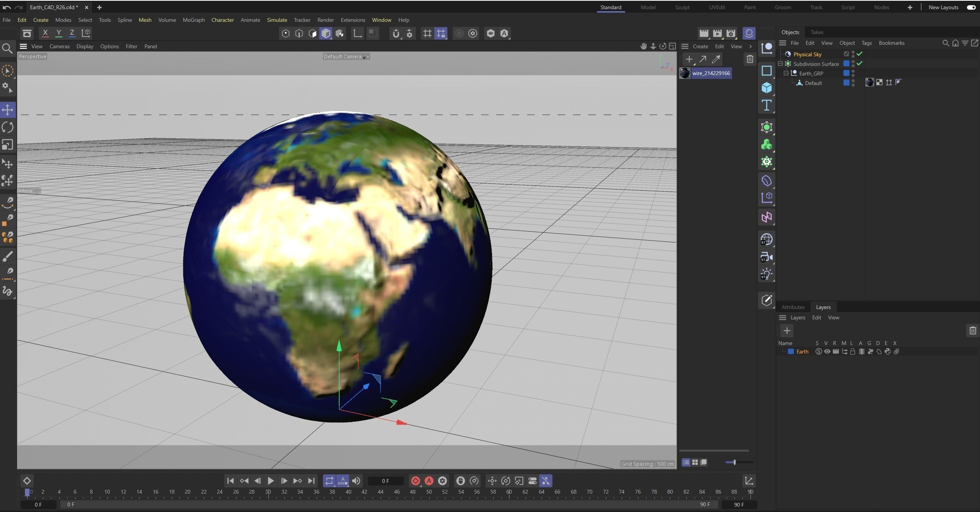Open the search magnifier tool
The image size is (980, 512).
(x=7, y=49)
